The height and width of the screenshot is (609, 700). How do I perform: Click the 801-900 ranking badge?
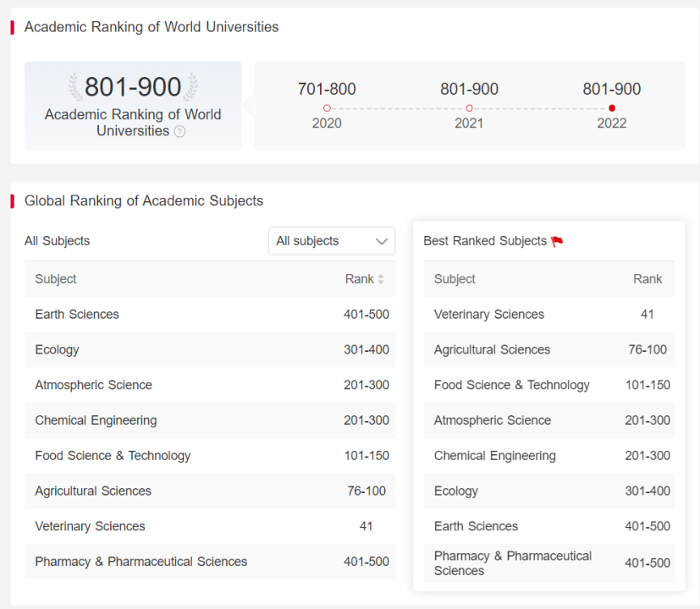click(x=133, y=87)
